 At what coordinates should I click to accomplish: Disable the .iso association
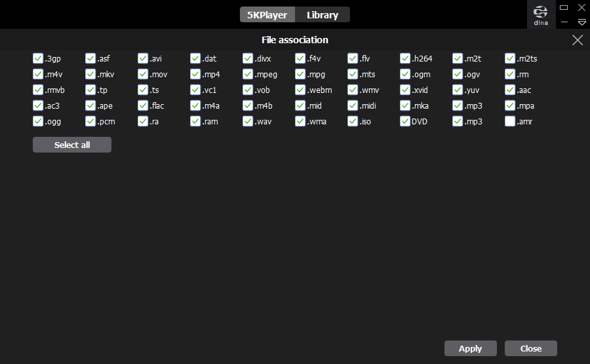coord(353,121)
